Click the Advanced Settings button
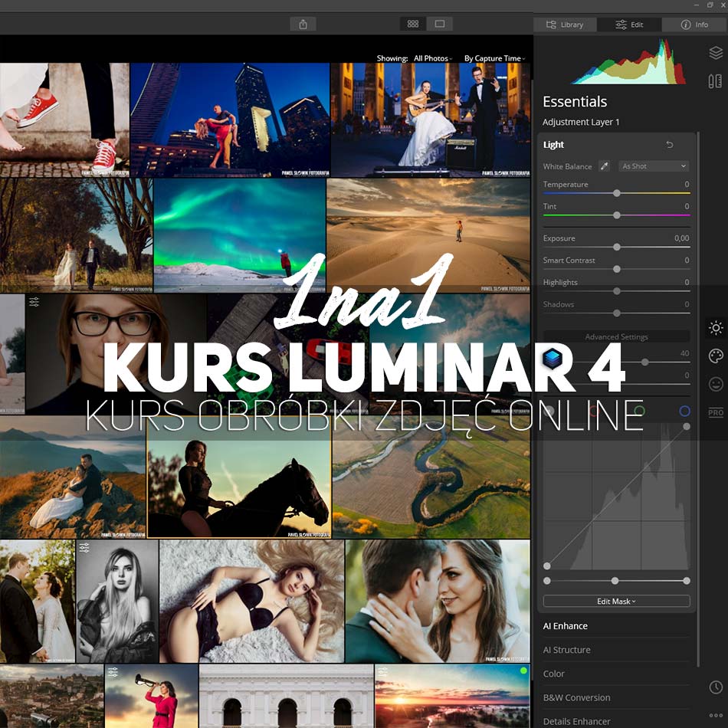This screenshot has width=728, height=728. pos(616,336)
